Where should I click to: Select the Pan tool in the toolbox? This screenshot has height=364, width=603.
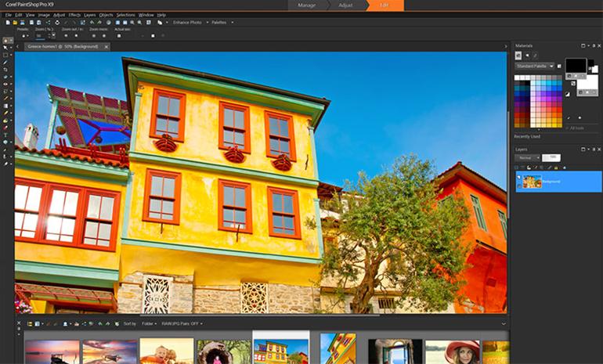tap(7, 40)
